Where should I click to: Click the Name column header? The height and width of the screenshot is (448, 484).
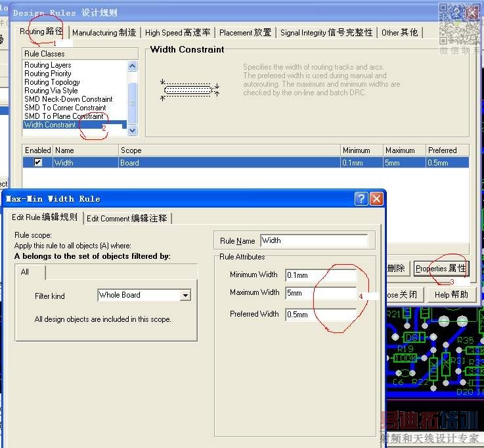pos(85,150)
